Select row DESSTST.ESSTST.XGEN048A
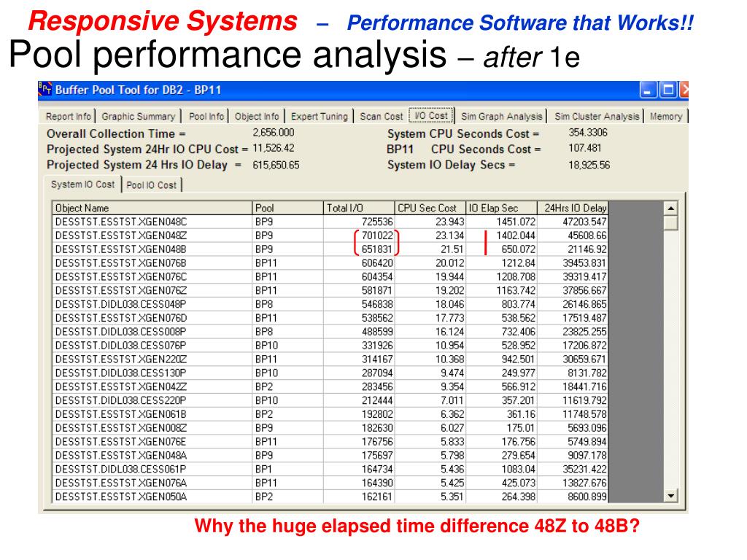 330,456
